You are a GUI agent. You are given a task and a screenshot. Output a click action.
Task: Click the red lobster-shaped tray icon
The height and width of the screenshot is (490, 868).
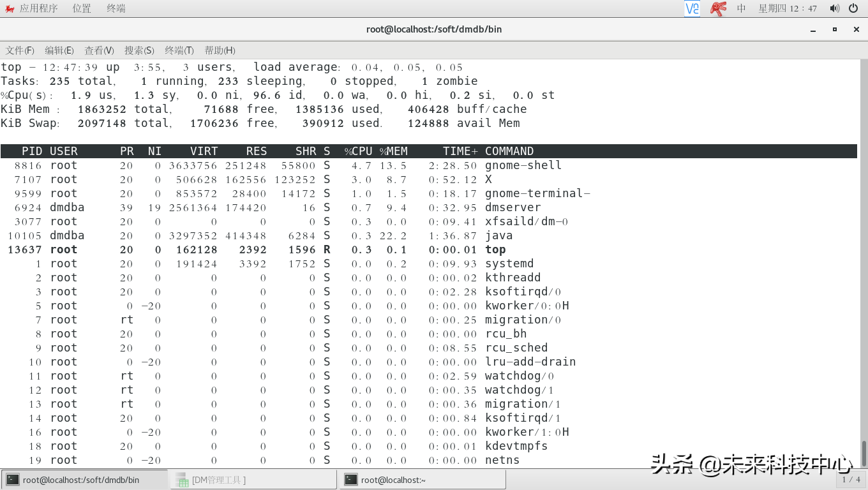[x=719, y=8]
